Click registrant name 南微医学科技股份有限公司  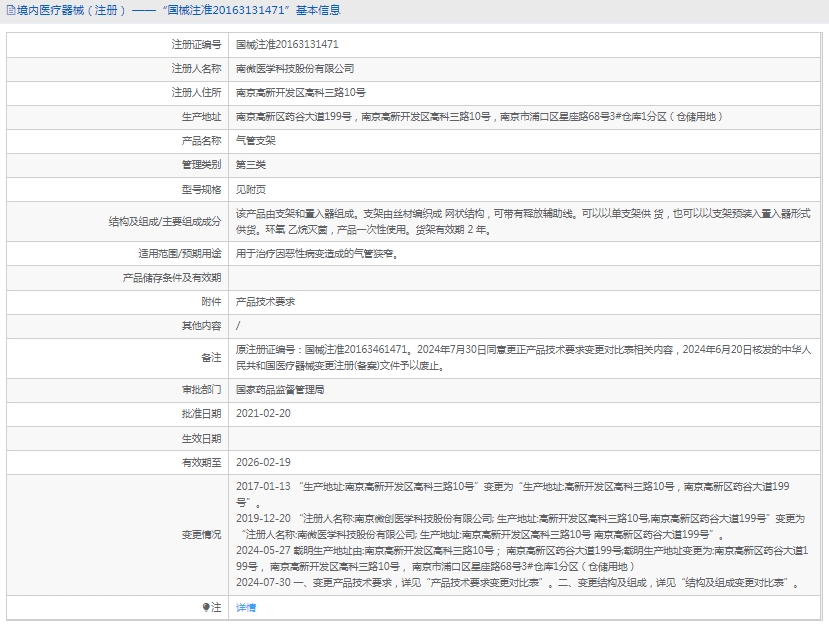294,69
